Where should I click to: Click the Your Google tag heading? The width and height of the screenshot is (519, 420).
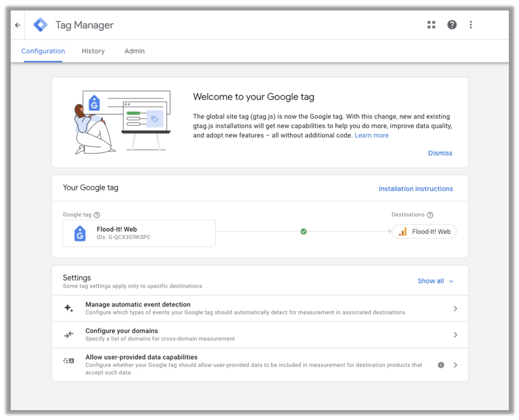(x=91, y=188)
